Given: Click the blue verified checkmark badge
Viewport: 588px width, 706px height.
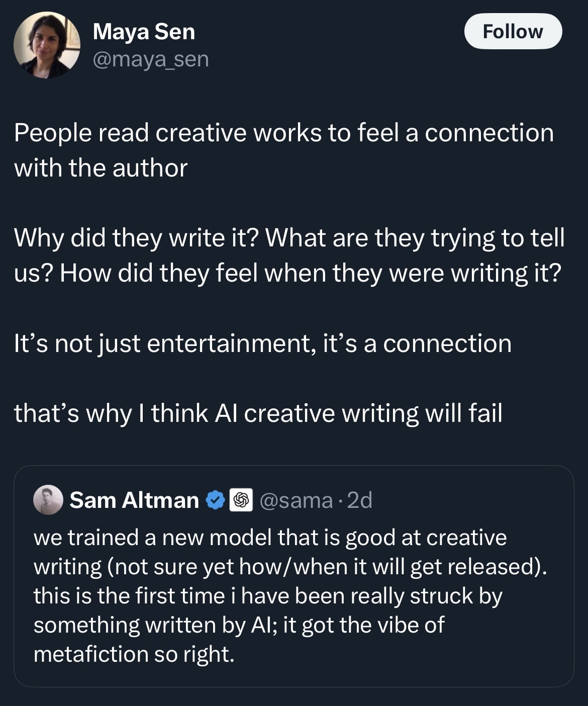Looking at the screenshot, I should [x=216, y=500].
